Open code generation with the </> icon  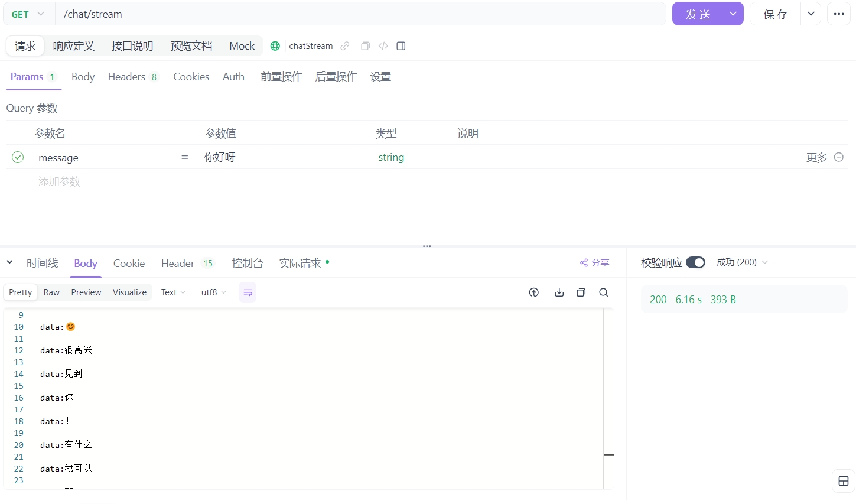point(384,45)
